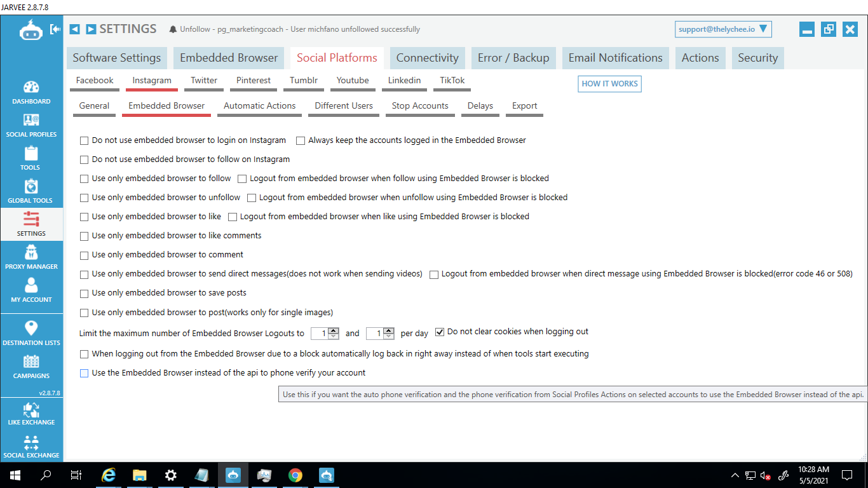This screenshot has width=868, height=488.
Task: Open Like Exchange in sidebar
Action: 31,414
